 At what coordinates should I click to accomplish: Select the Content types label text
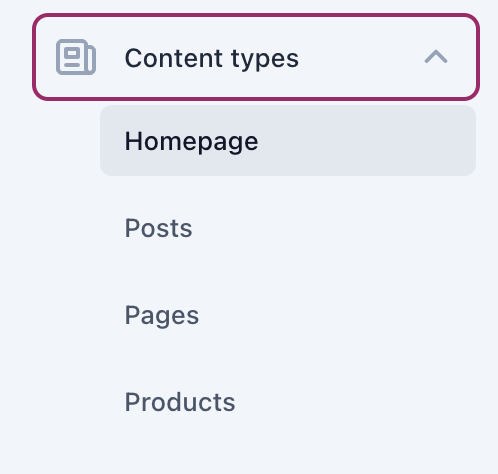tap(211, 58)
